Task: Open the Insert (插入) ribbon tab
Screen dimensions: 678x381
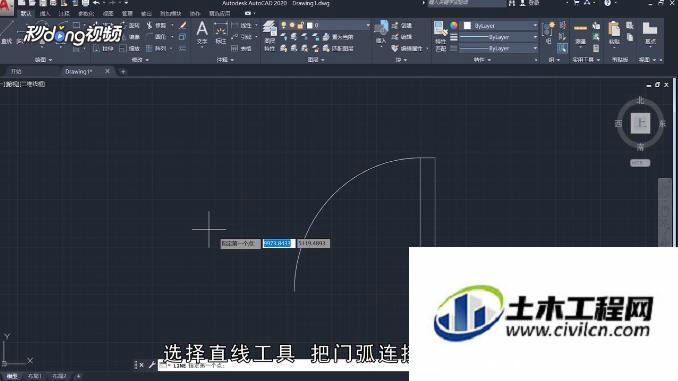Action: pyautogui.click(x=45, y=14)
